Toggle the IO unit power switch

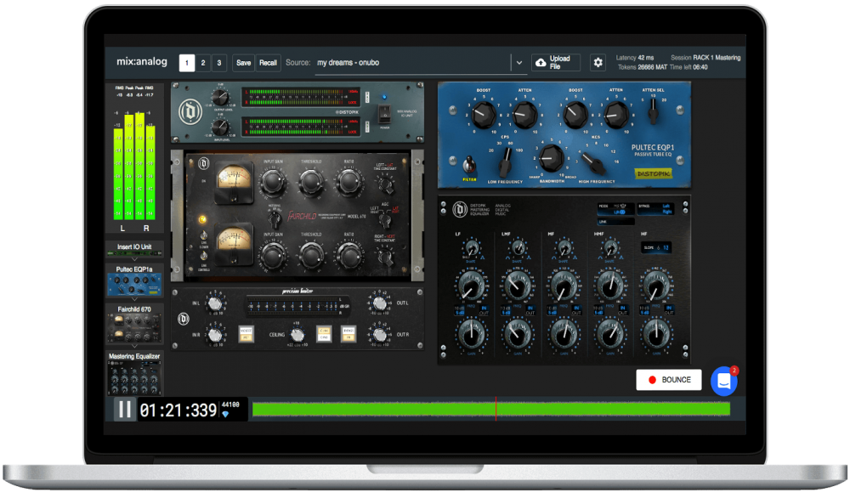[385, 114]
